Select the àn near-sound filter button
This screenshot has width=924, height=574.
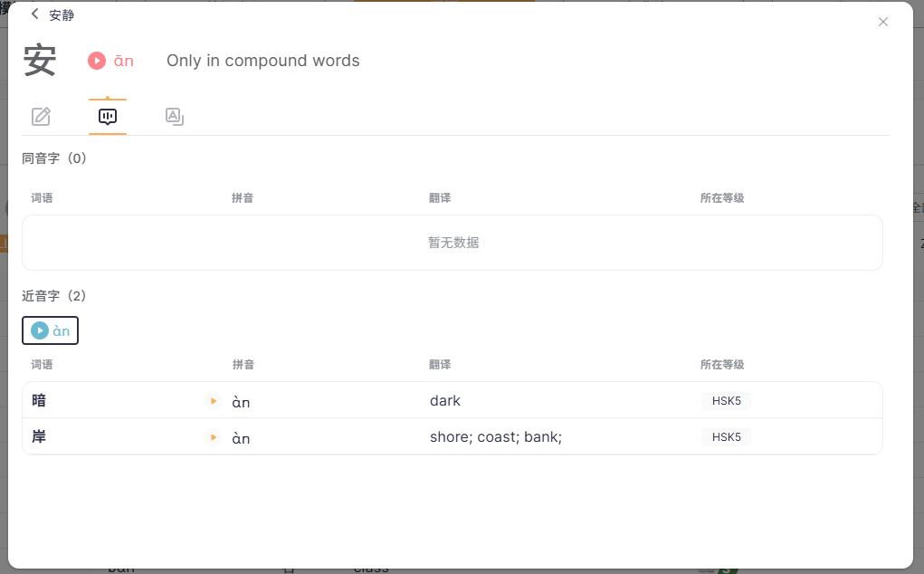(x=50, y=330)
